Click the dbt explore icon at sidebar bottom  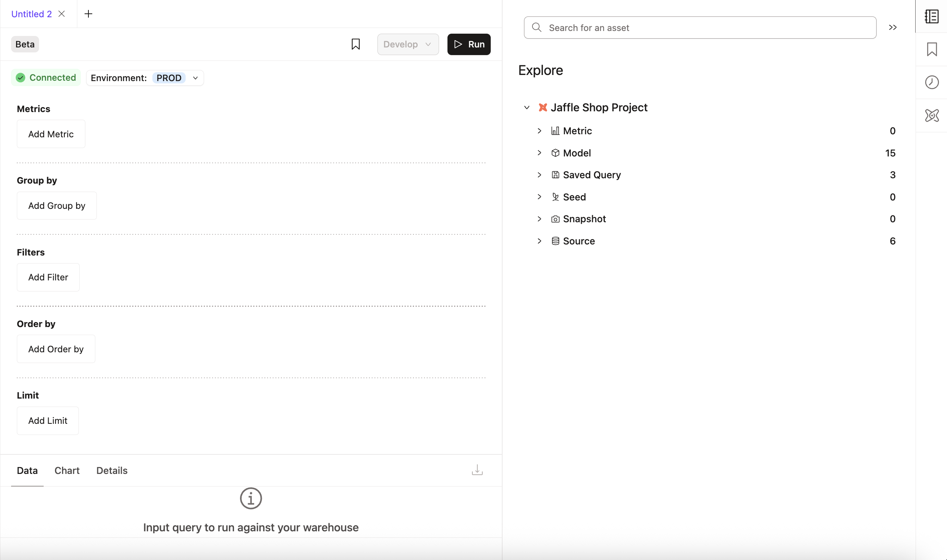(931, 116)
